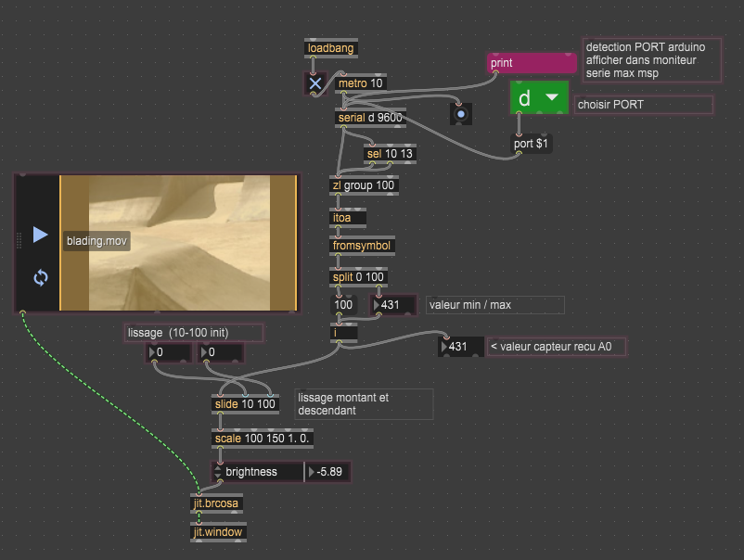The height and width of the screenshot is (560, 744).
Task: Select the slide 10 100 object
Action: click(x=245, y=404)
